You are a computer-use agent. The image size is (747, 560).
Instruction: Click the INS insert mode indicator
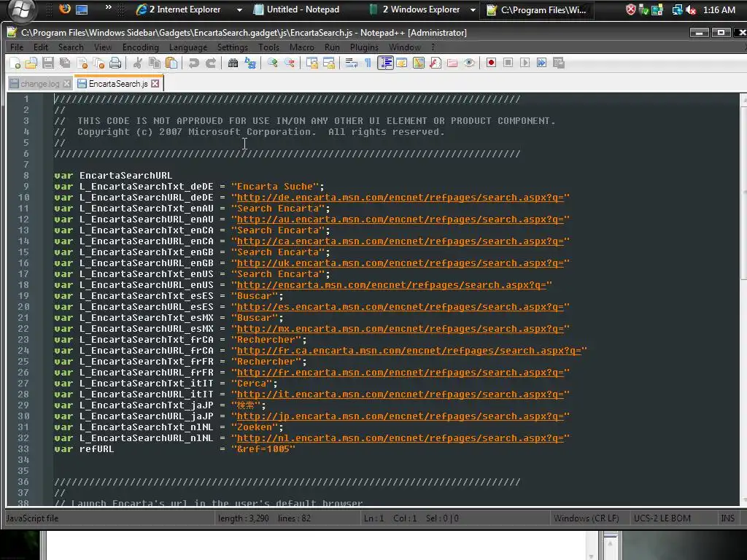click(x=727, y=518)
